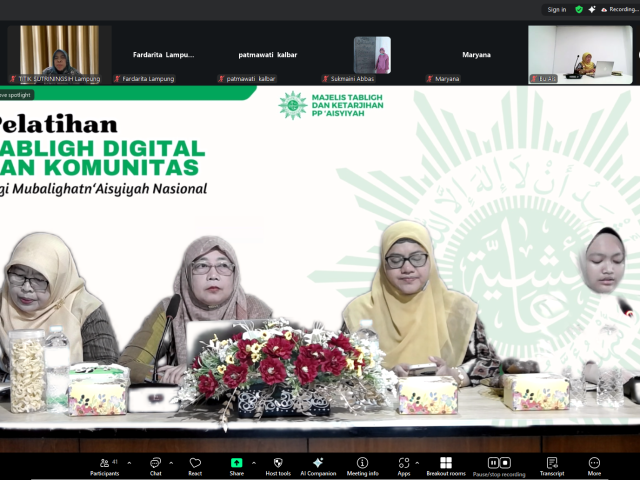640x480 pixels.
Task: Open the Transcript panel
Action: pos(552,467)
